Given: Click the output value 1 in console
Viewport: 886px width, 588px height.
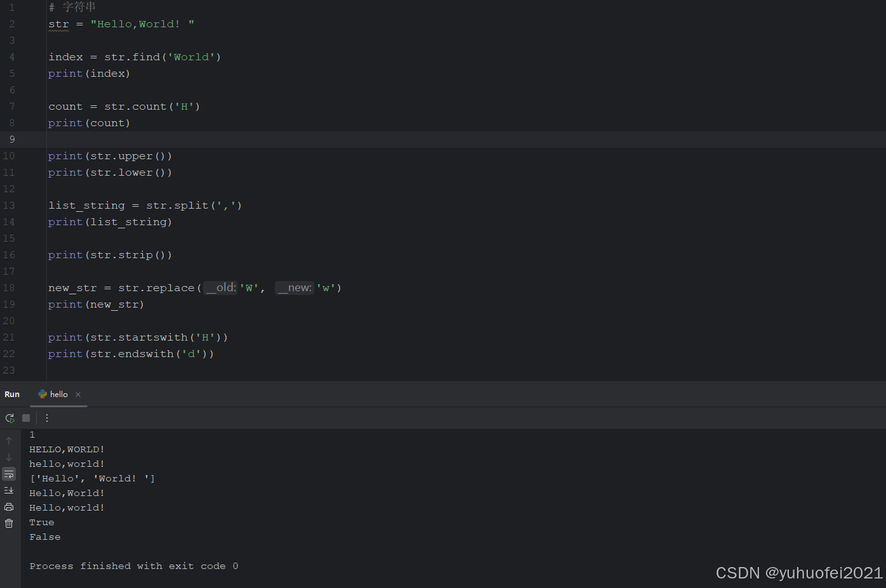Looking at the screenshot, I should point(32,435).
